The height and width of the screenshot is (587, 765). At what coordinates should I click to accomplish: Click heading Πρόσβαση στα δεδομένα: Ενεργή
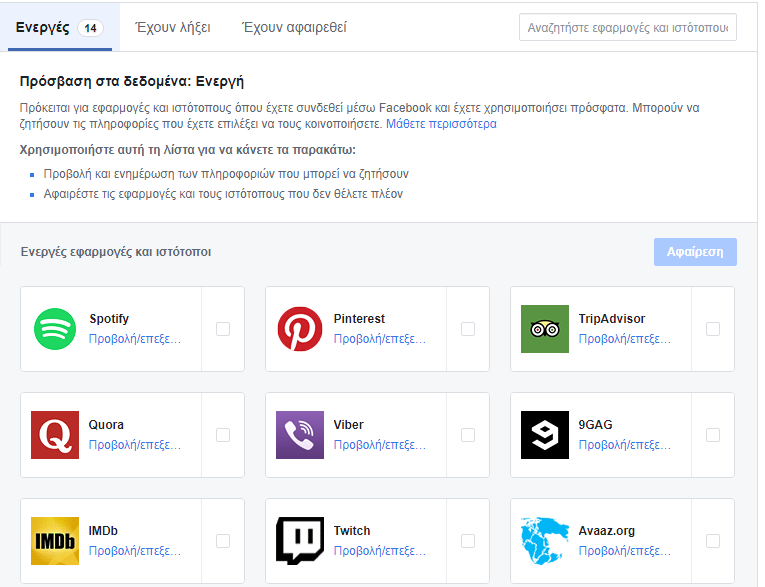point(131,81)
